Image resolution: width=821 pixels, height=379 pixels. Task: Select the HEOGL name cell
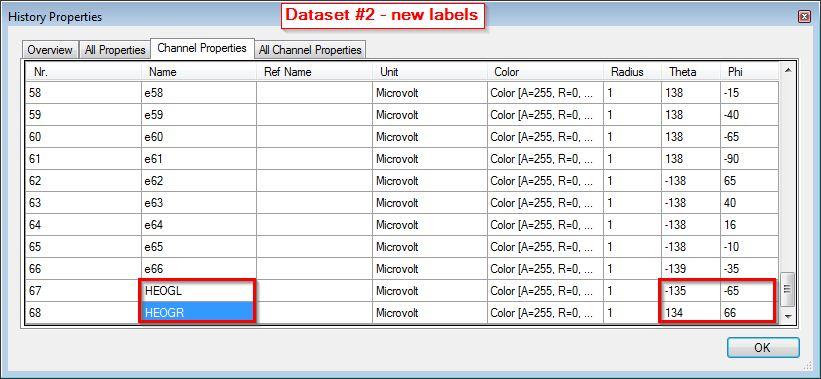tap(199, 291)
